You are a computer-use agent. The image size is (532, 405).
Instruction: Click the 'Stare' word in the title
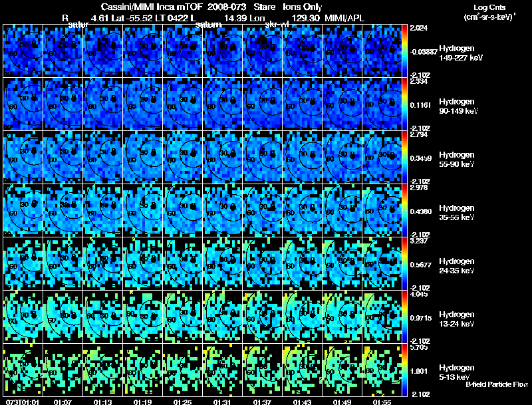tap(264, 7)
